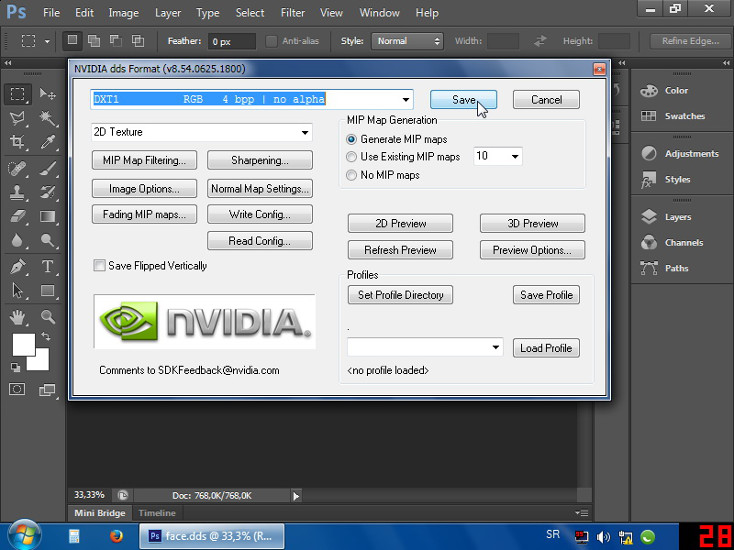Swap foreground and background colors
734x550 pixels.
point(45,336)
